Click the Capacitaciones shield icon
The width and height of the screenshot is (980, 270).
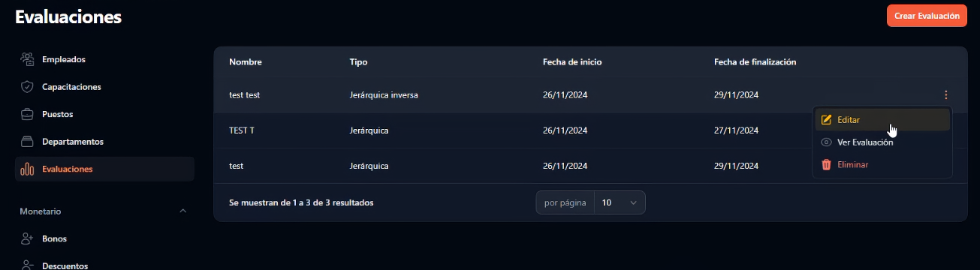click(x=27, y=87)
